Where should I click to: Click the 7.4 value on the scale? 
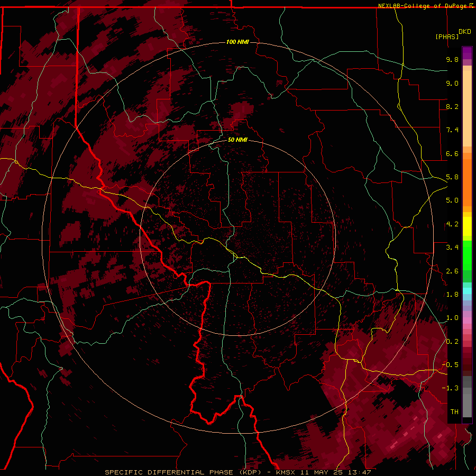(x=452, y=130)
